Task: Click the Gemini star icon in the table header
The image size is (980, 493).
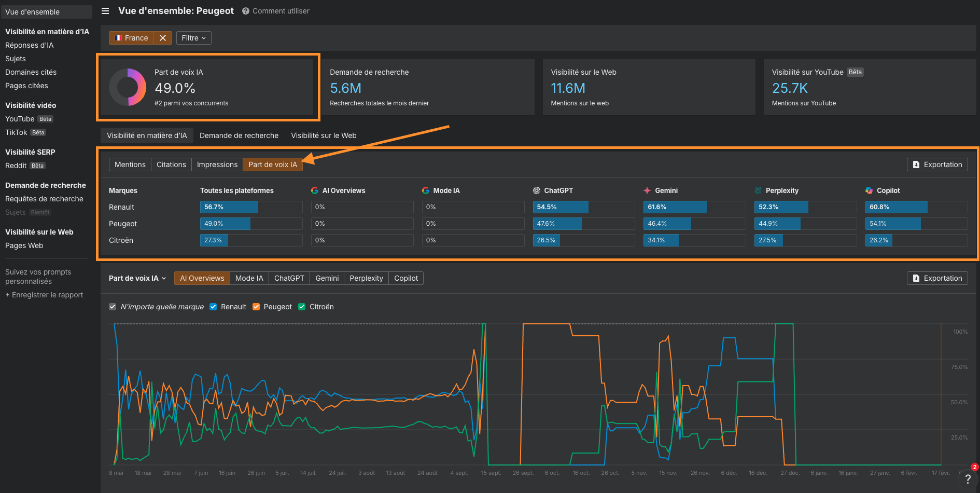Action: click(647, 190)
